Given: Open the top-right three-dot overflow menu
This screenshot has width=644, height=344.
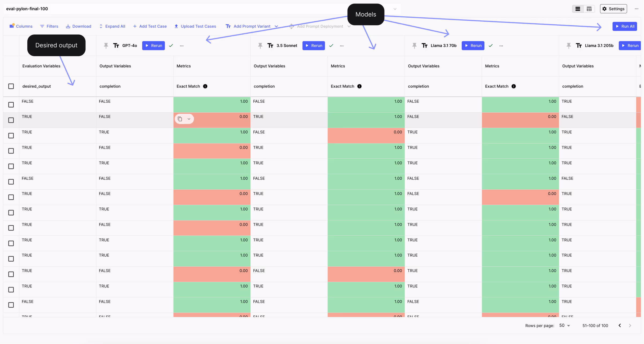Looking at the screenshot, I should click(637, 9).
